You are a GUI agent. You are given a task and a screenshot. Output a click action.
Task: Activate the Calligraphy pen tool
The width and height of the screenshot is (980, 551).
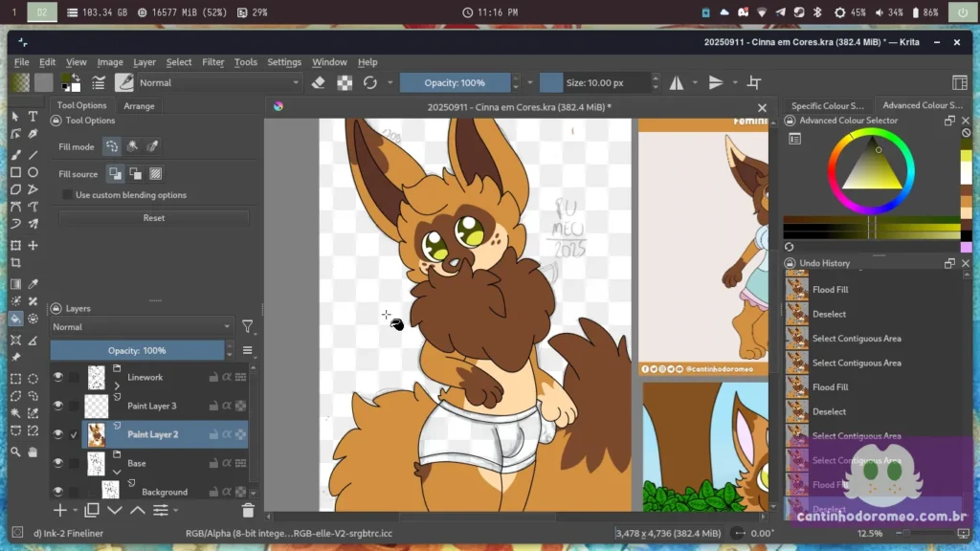[33, 134]
